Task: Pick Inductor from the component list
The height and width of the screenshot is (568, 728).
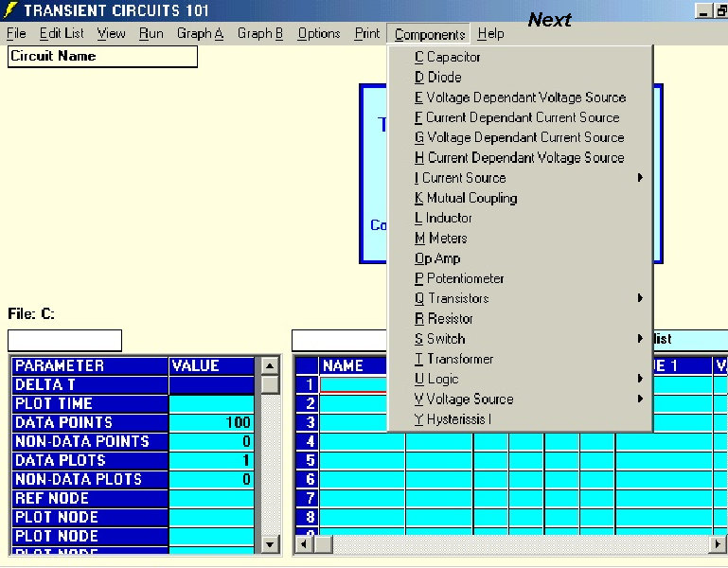Action: [443, 218]
